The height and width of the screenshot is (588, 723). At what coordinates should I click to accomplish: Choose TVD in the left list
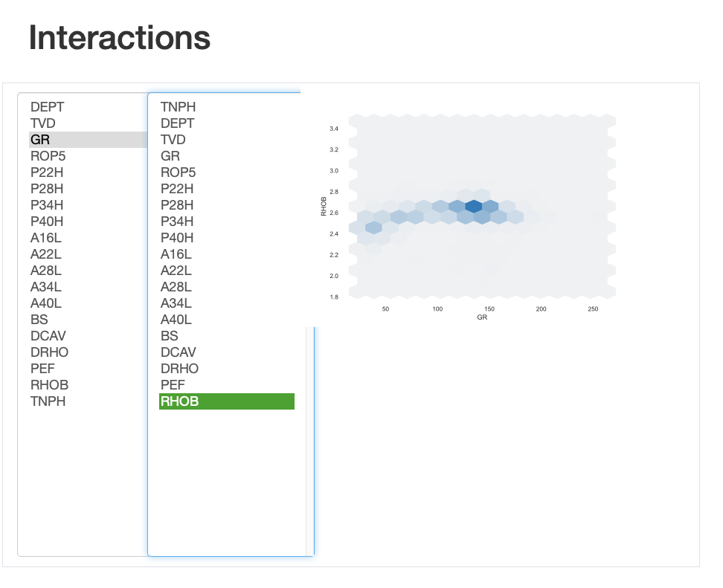coord(43,123)
